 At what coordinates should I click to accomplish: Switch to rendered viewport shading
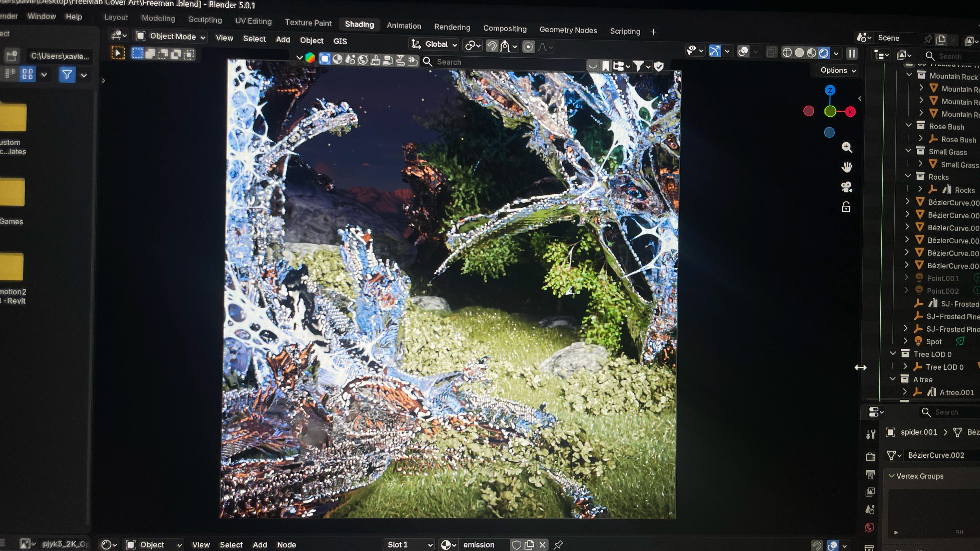click(x=824, y=53)
